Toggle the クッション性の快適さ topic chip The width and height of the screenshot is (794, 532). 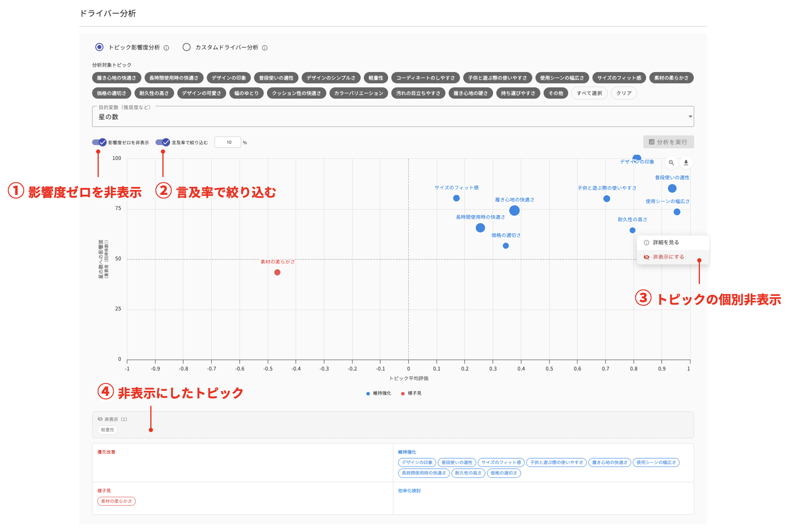coord(296,93)
